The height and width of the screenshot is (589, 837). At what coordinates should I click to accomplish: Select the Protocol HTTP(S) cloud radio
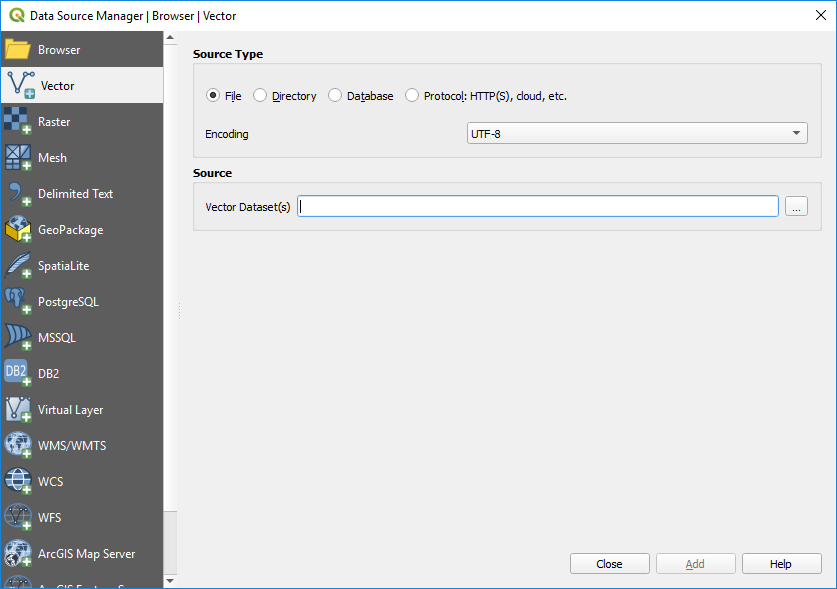(412, 95)
